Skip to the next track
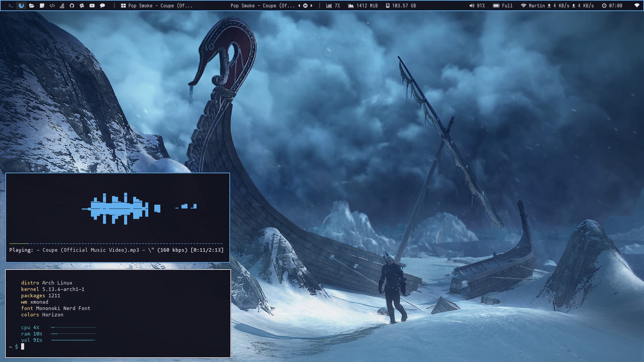This screenshot has height=362, width=644. 312,6
